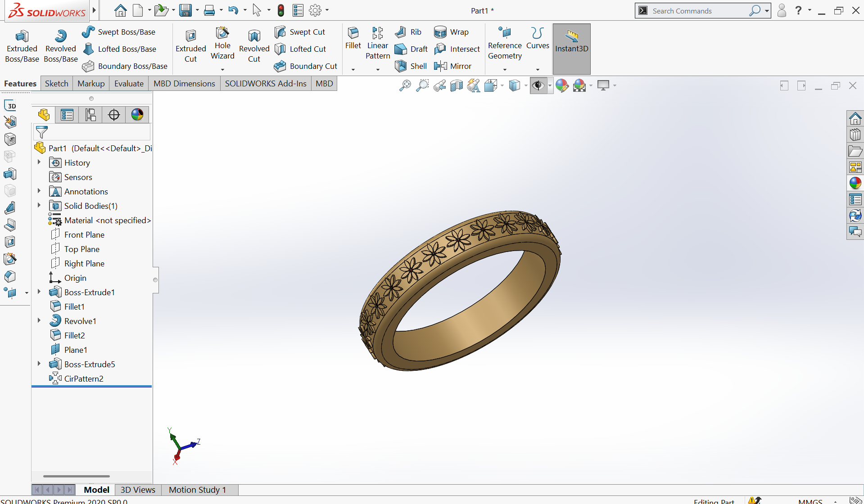Click the Mirror feature icon
Screen dimensions: 864x504
click(440, 66)
